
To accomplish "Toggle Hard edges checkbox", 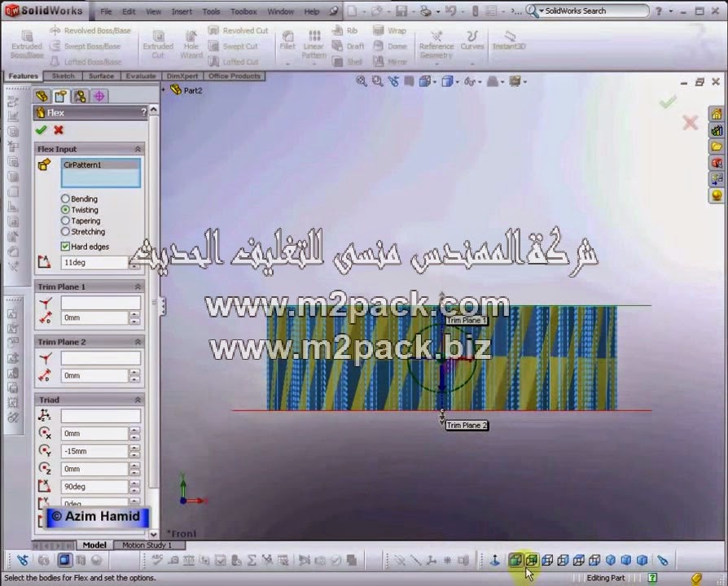I will coord(65,247).
